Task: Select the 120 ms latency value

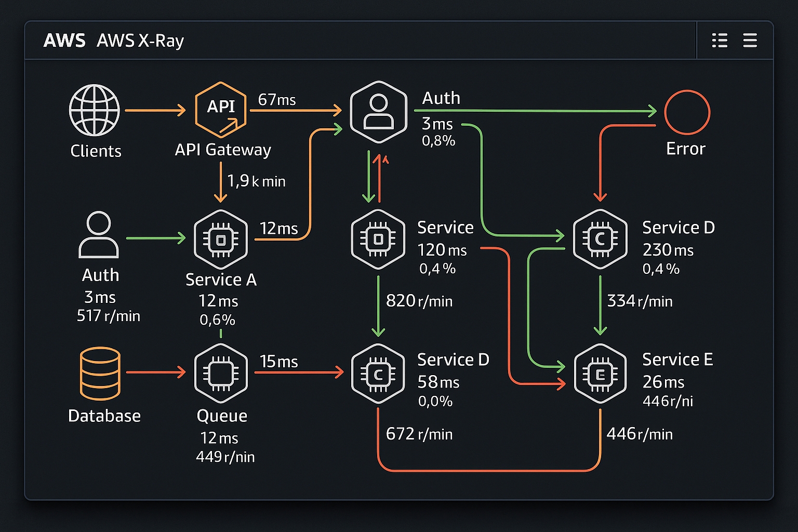Action: click(x=442, y=250)
